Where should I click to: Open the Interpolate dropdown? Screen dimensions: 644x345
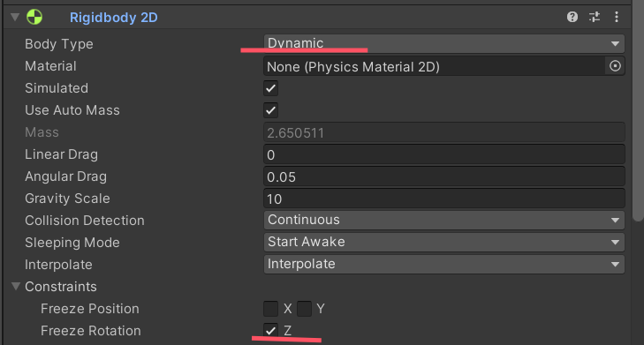click(444, 264)
